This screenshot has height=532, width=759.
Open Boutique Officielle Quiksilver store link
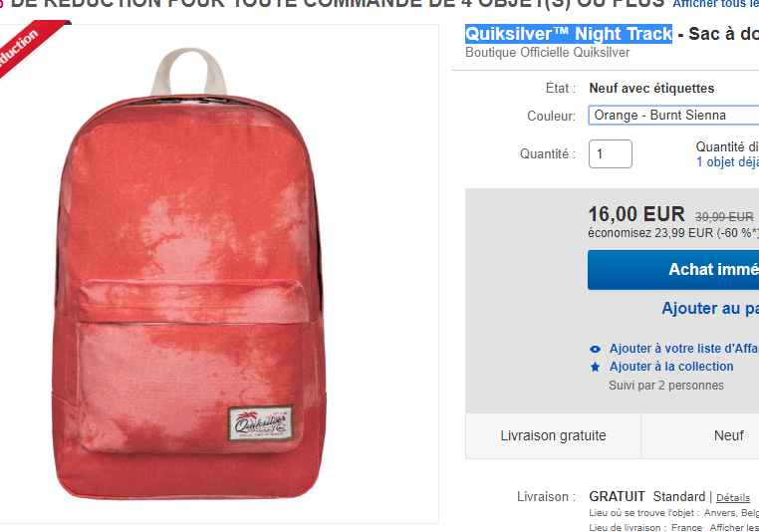(548, 52)
